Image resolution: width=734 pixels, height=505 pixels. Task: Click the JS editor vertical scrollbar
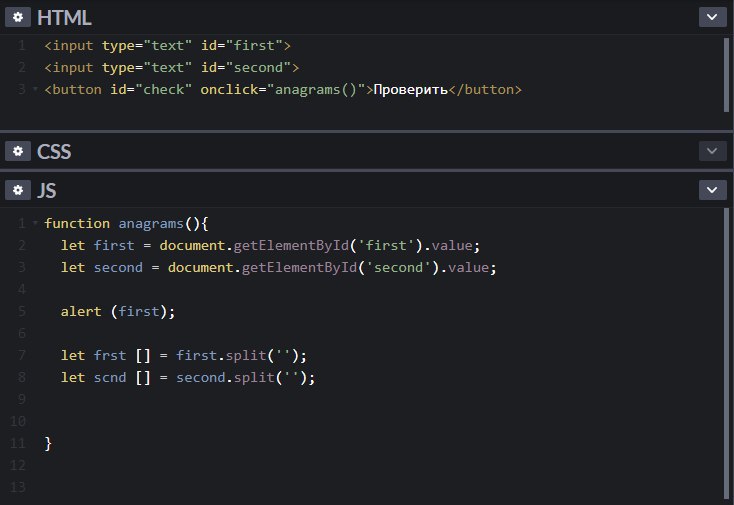727,353
